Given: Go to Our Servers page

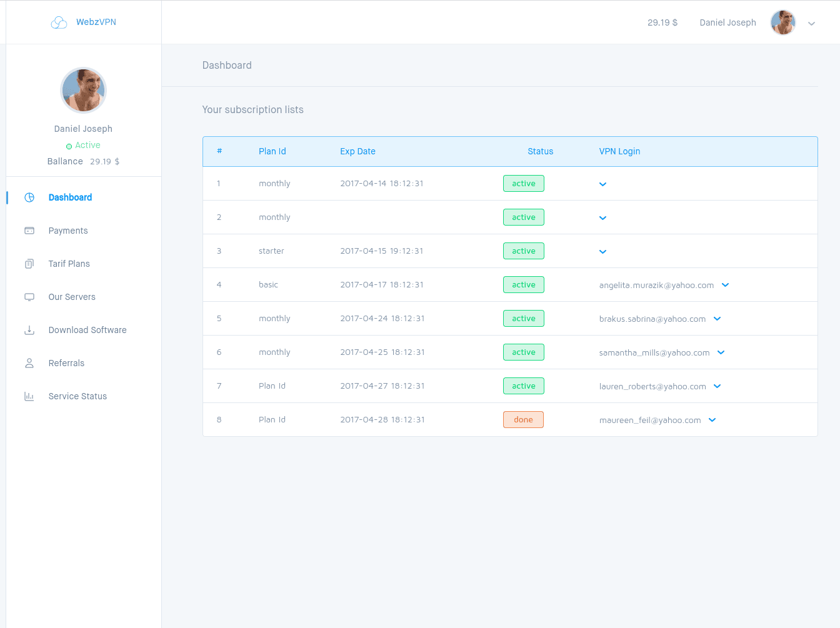Looking at the screenshot, I should pos(72,297).
